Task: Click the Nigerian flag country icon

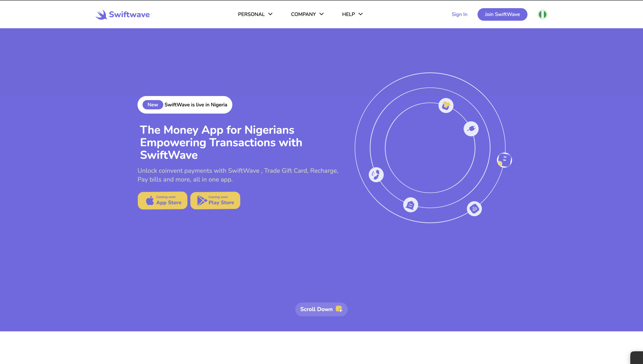Action: coord(542,14)
